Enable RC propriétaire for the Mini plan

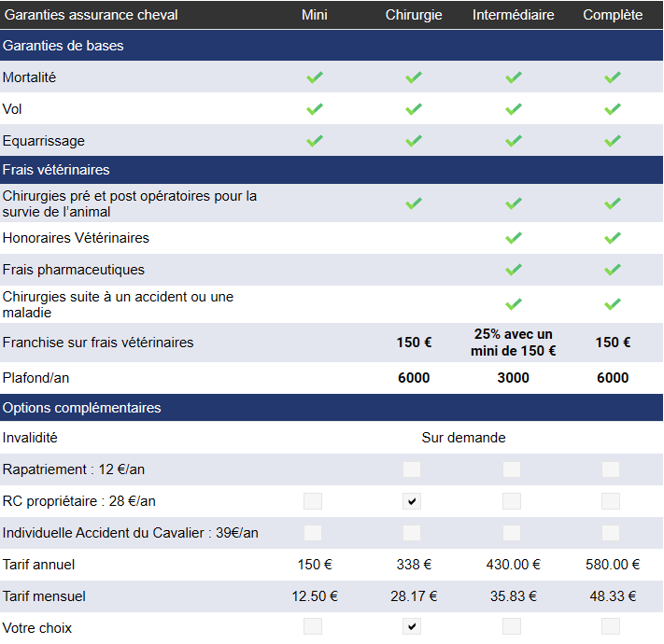point(313,501)
